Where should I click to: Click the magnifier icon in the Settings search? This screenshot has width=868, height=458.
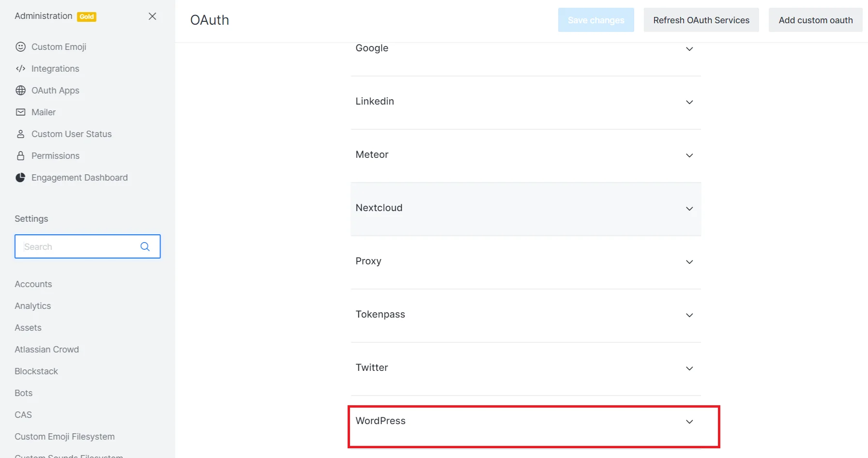tap(145, 246)
